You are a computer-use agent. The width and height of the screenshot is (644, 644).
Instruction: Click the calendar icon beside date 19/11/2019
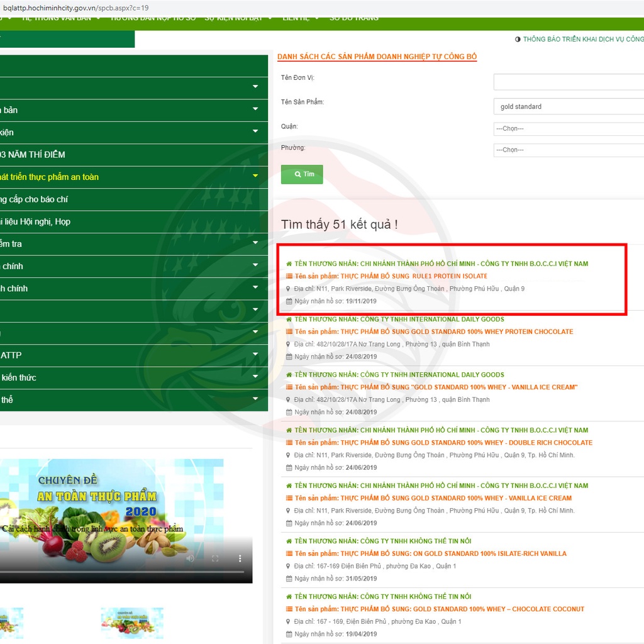(289, 301)
